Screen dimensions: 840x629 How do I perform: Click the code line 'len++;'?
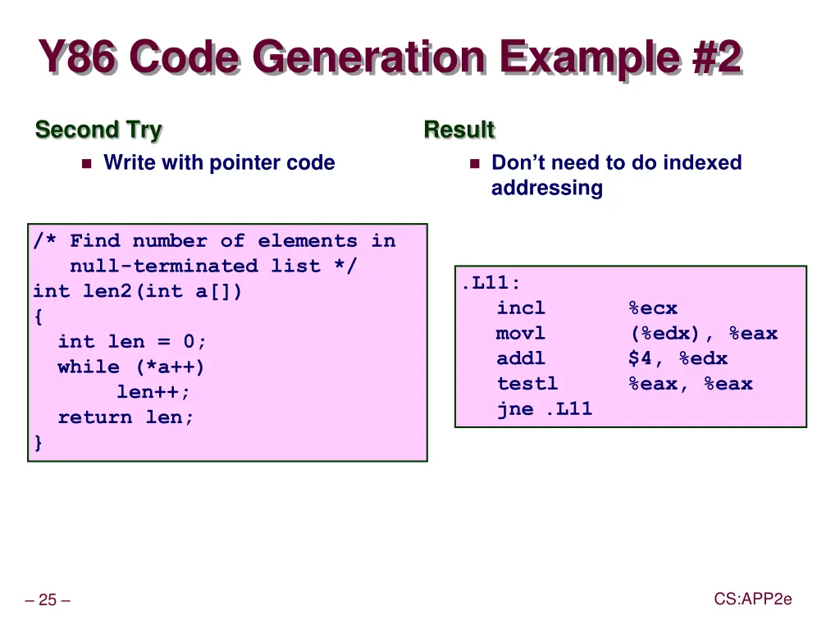coord(153,392)
